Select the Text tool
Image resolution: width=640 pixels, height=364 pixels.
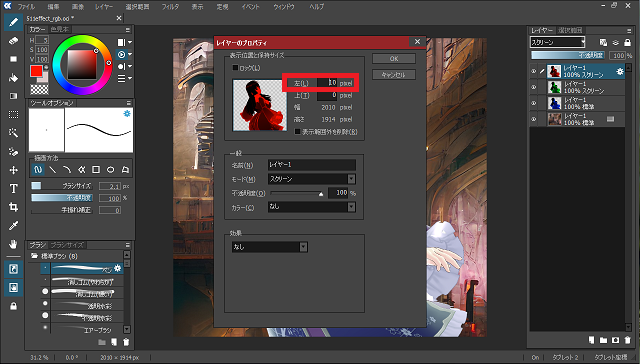click(x=13, y=189)
